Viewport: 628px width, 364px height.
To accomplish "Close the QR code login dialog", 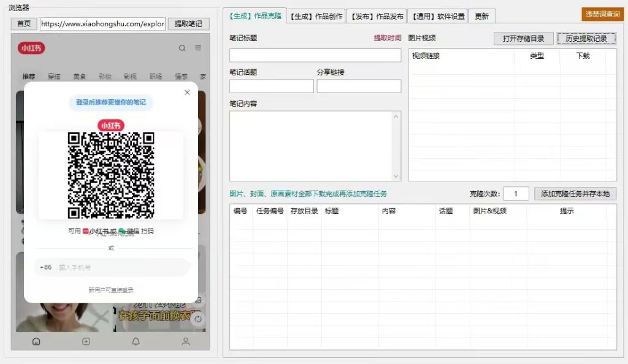I will point(187,93).
